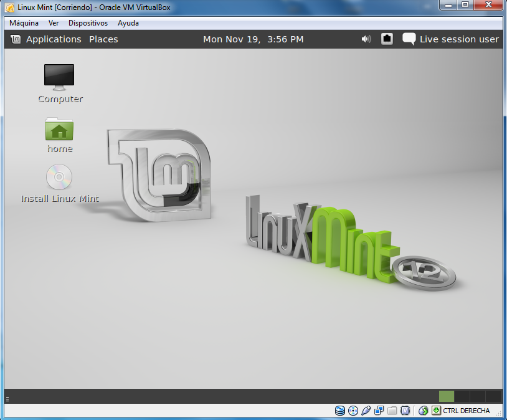This screenshot has width=507, height=420.
Task: Click the VirtualBox optical disc status icon
Action: 353,411
